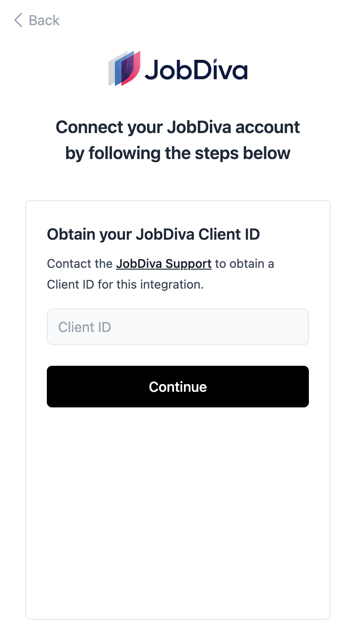
Task: Click the JobDiva shield logo icon
Action: coord(125,68)
